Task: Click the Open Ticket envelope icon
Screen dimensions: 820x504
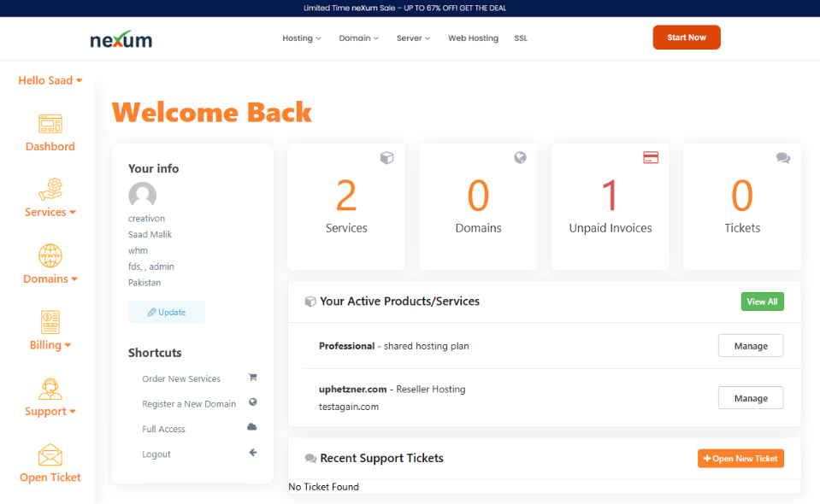Action: point(50,454)
